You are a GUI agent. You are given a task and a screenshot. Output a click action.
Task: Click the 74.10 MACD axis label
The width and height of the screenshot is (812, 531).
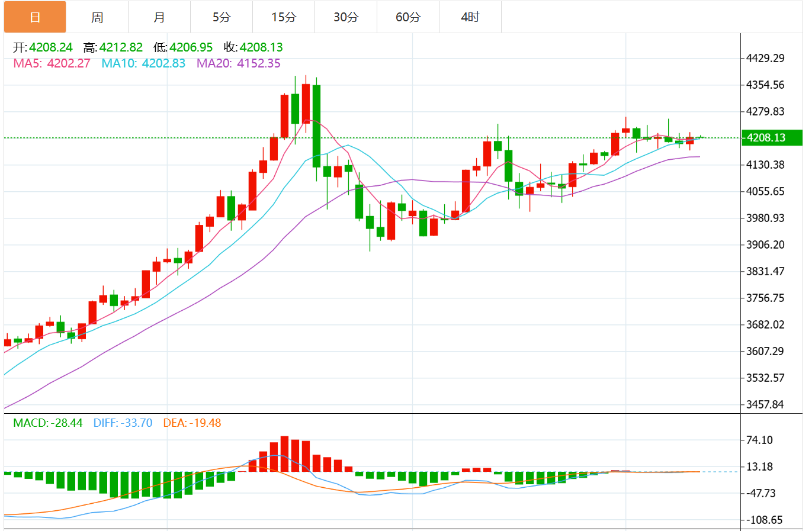tap(759, 440)
